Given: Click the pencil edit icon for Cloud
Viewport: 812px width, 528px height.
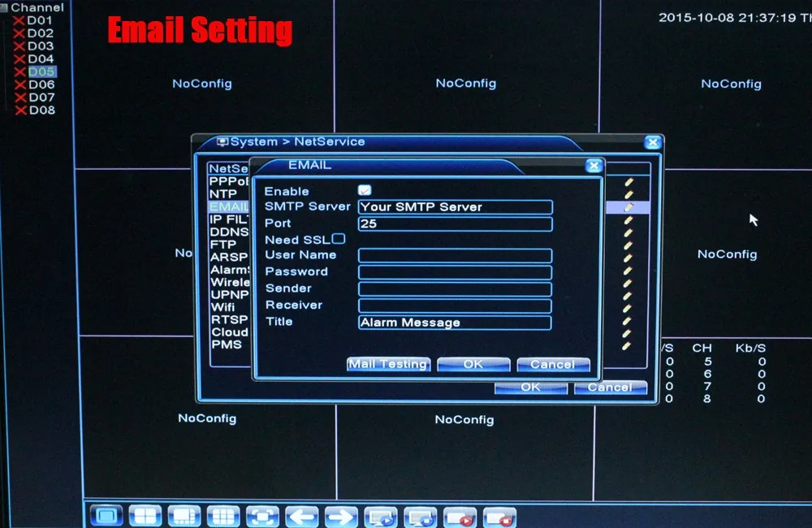Looking at the screenshot, I should tap(627, 333).
